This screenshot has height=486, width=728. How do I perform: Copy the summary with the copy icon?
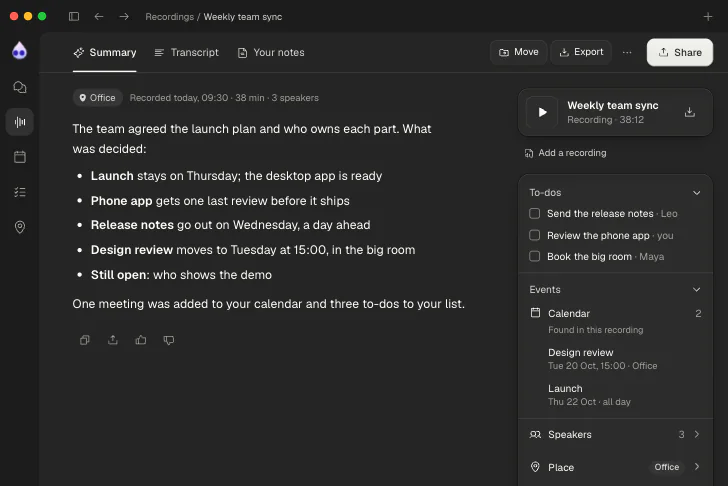tap(84, 340)
